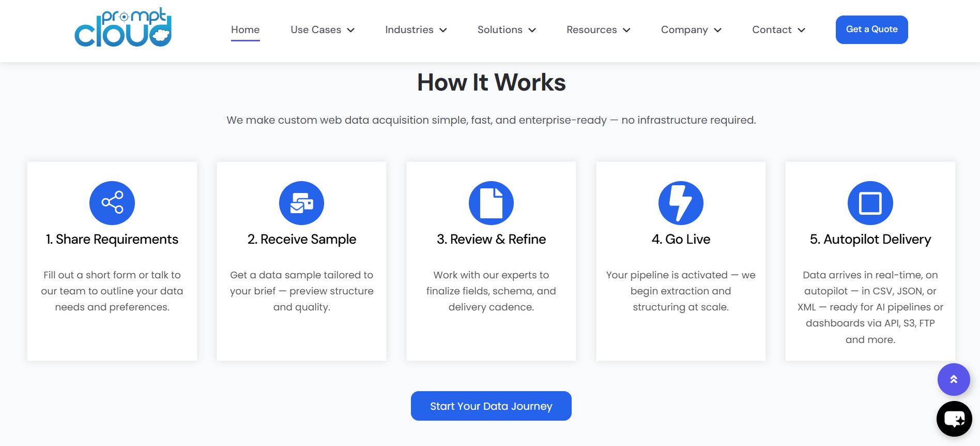Viewport: 980px width, 446px height.
Task: Click the Receive Sample envelope icon
Action: tap(302, 203)
